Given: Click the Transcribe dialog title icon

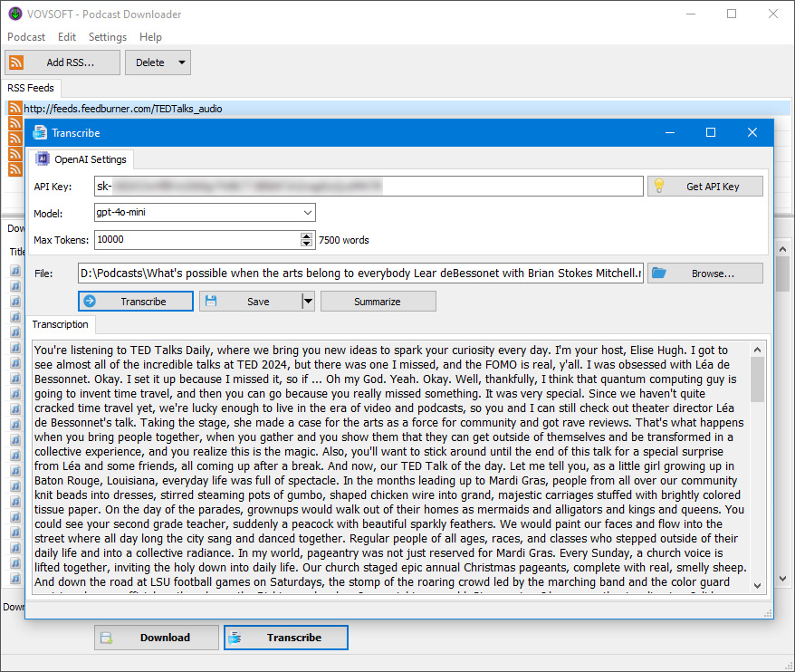Looking at the screenshot, I should pos(40,133).
